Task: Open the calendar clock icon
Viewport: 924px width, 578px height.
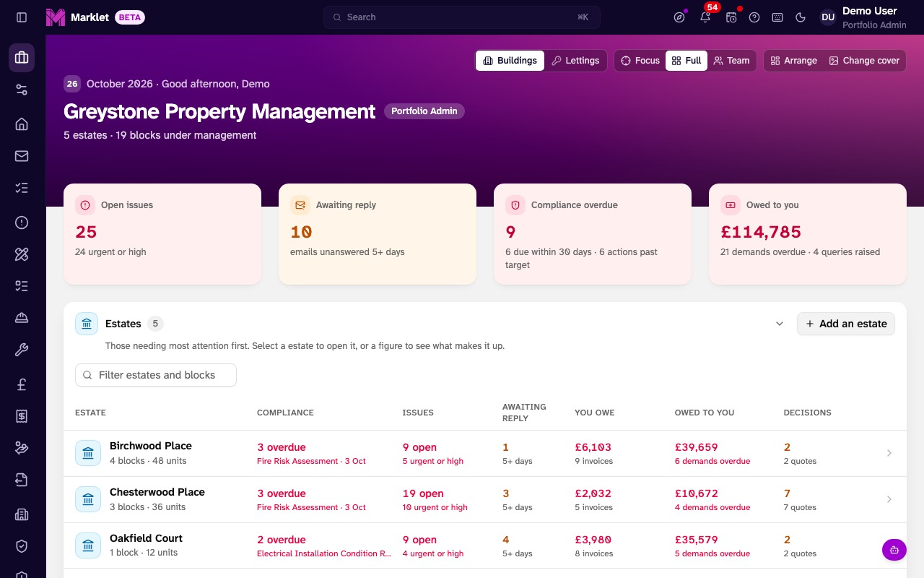Action: click(x=731, y=17)
